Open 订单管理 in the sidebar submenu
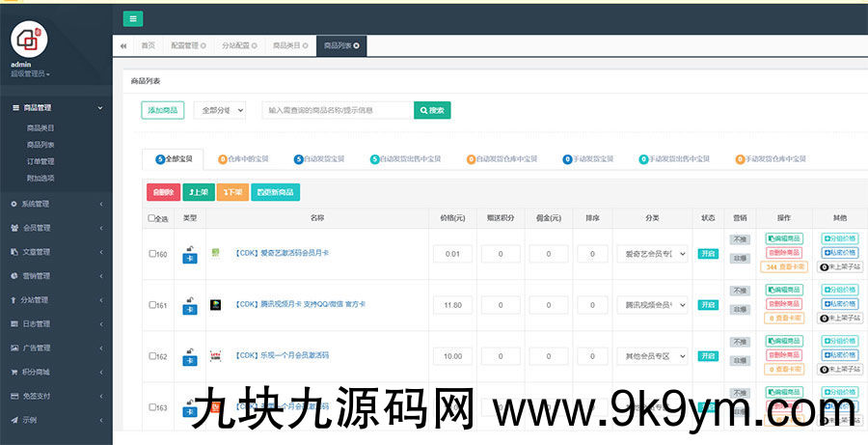The width and height of the screenshot is (868, 445). coord(41,161)
